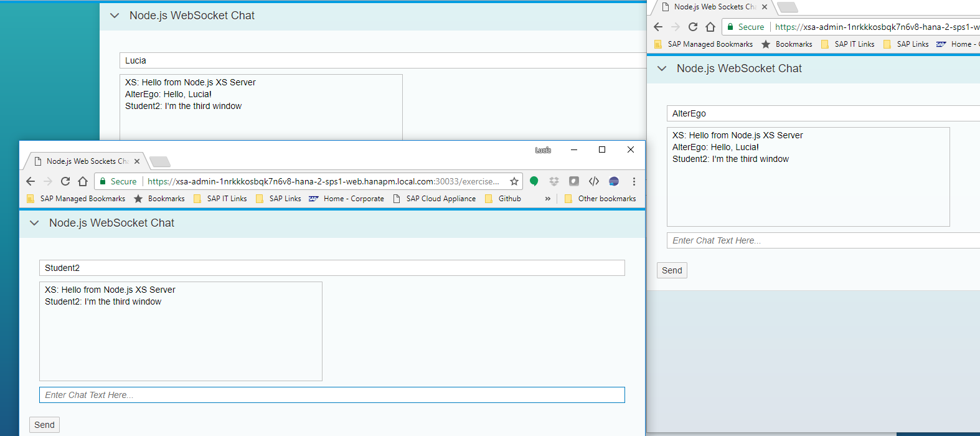Click the Secure padlock in Student2 window
The height and width of the screenshot is (436, 980).
103,181
